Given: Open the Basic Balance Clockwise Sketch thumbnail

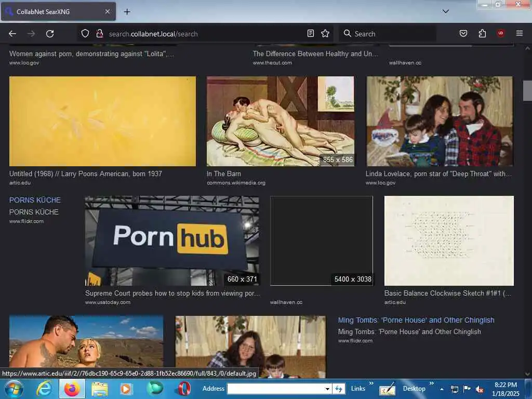Looking at the screenshot, I should pyautogui.click(x=449, y=241).
